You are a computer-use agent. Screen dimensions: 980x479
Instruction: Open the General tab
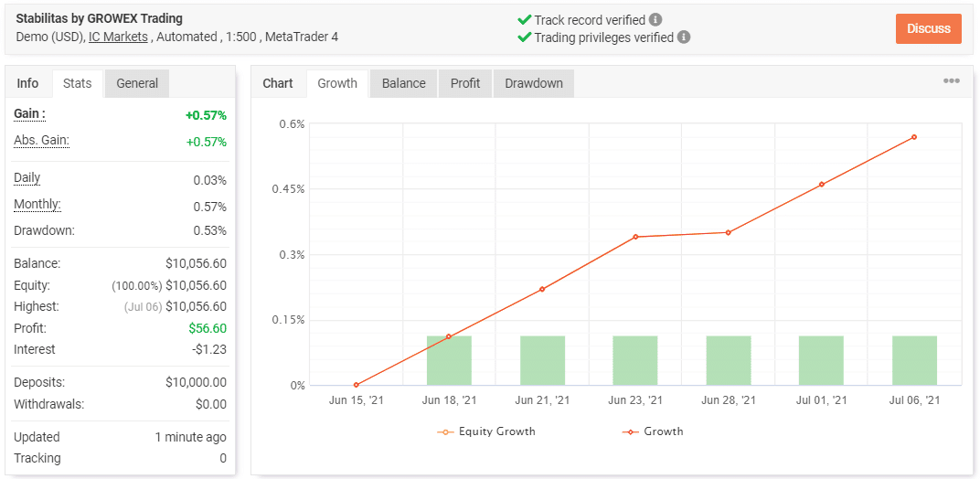pos(137,83)
